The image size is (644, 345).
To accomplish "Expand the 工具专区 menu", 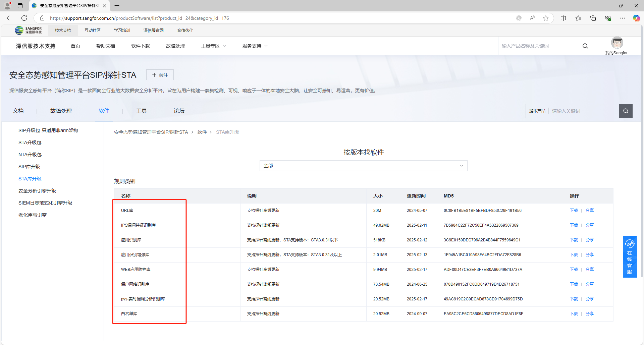I will tap(213, 46).
